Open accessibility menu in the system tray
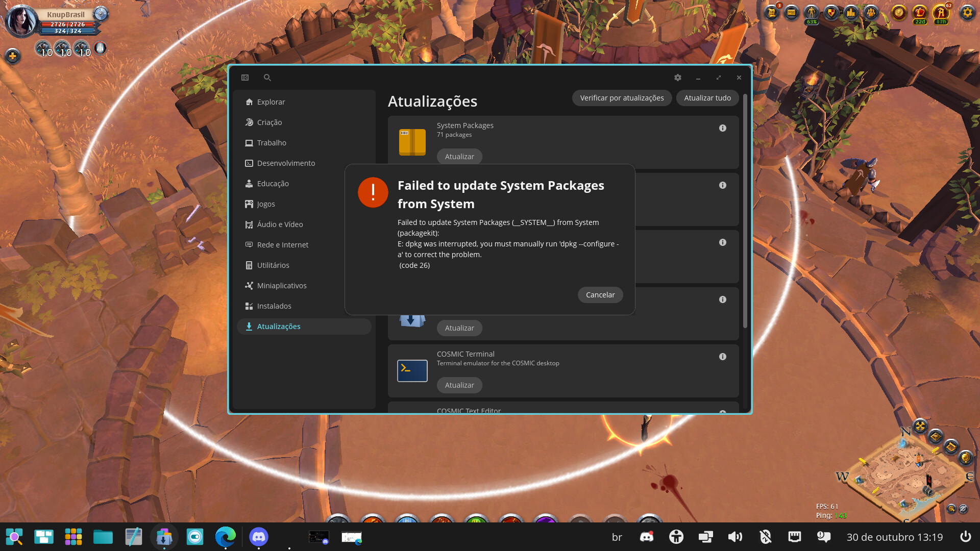Viewport: 980px width, 551px height. [x=676, y=537]
